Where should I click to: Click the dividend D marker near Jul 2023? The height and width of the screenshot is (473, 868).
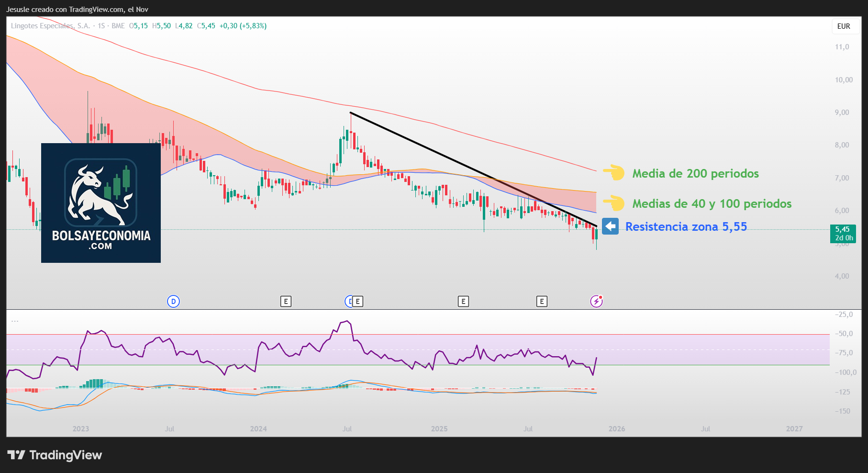pyautogui.click(x=173, y=301)
